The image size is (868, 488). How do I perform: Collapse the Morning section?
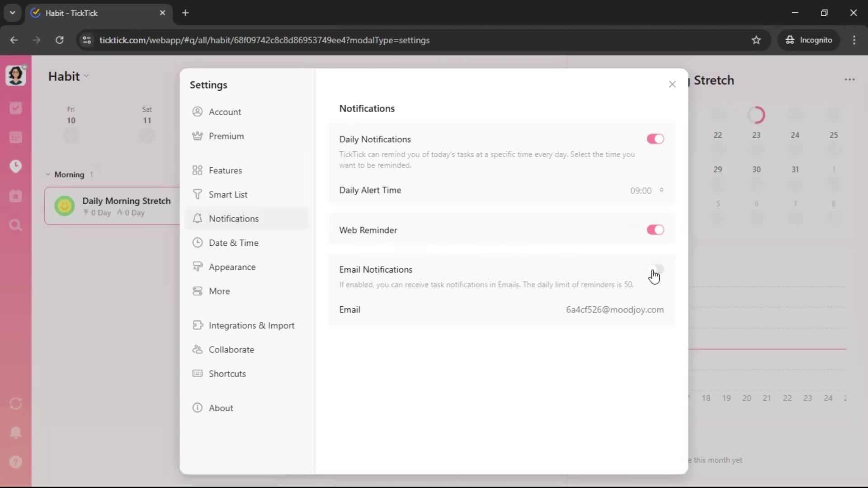pyautogui.click(x=48, y=175)
